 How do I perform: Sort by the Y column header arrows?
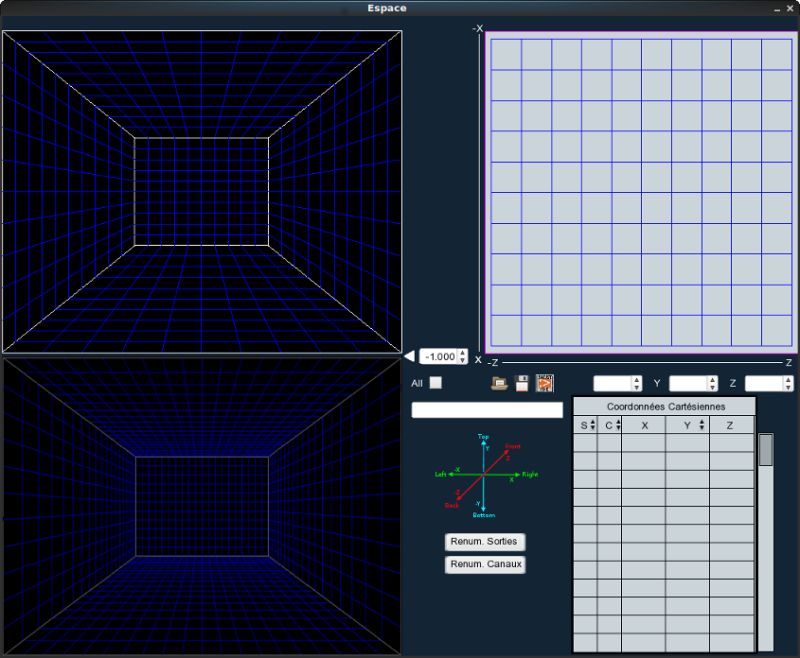[x=702, y=425]
